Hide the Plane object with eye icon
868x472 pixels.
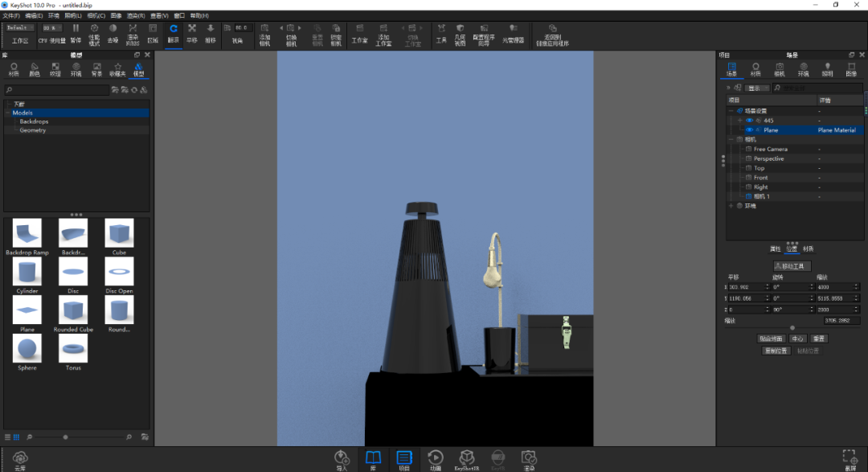click(749, 130)
